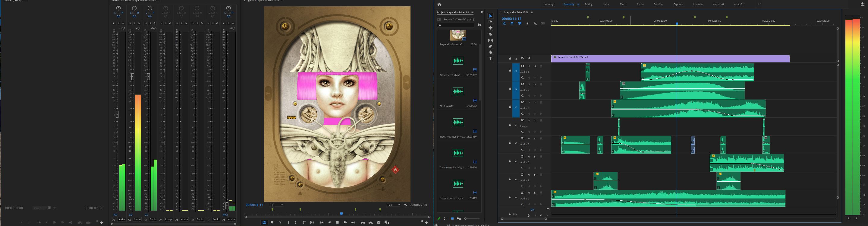This screenshot has width=868, height=226.
Task: Switch Project panel to list view
Action: [x=446, y=218]
